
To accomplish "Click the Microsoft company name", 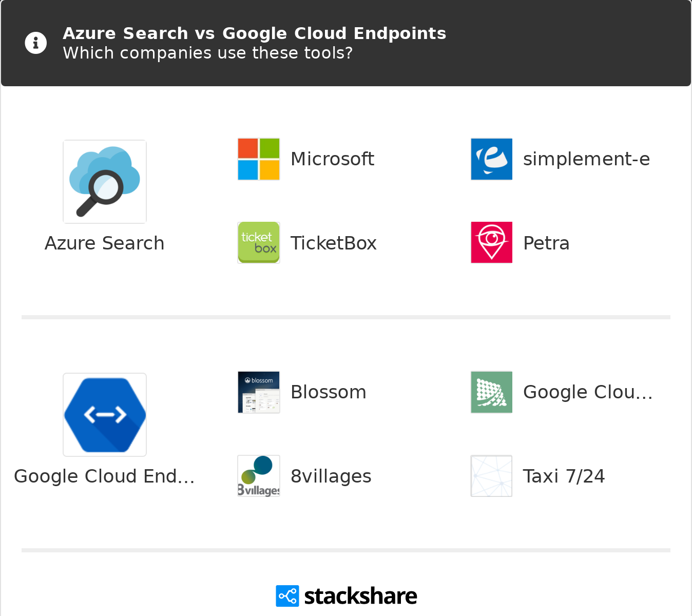I will click(332, 159).
